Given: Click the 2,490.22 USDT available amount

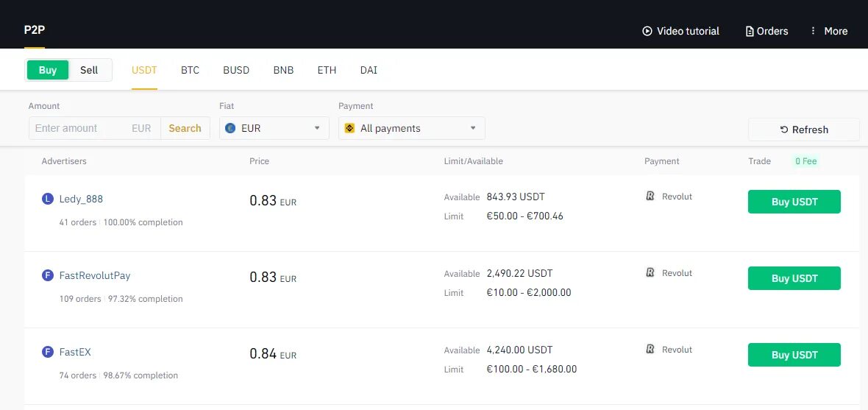Looking at the screenshot, I should click(519, 273).
